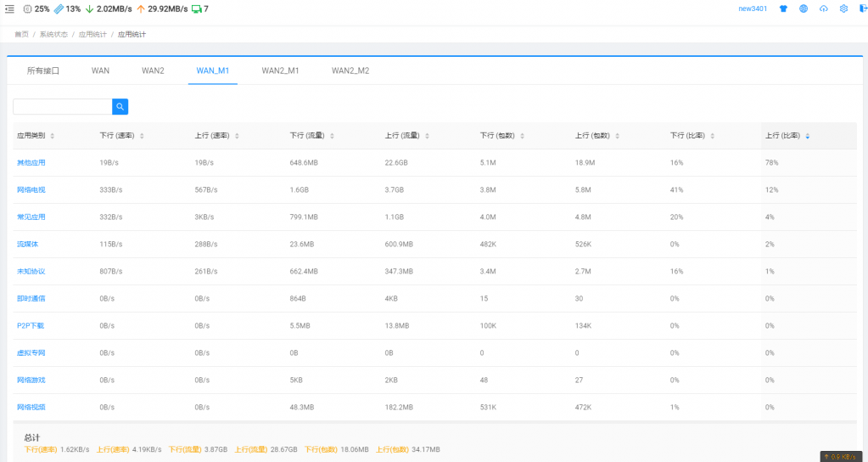Open the 流媒体 category link
The image size is (868, 462).
click(x=28, y=245)
